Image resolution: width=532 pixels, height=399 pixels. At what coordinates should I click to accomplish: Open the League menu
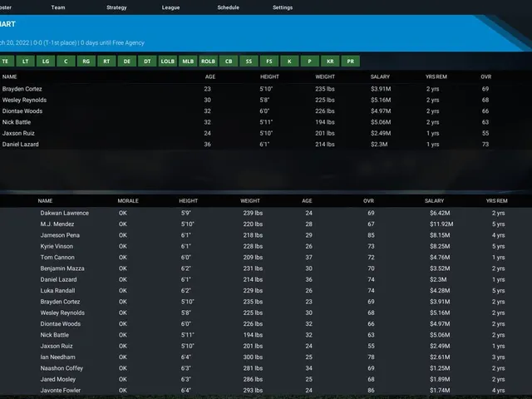tap(170, 7)
